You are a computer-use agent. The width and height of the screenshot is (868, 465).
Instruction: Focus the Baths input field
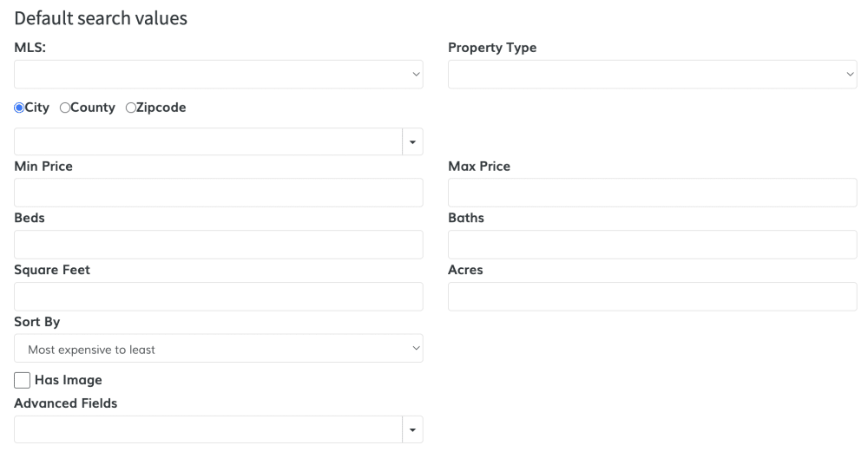point(652,245)
